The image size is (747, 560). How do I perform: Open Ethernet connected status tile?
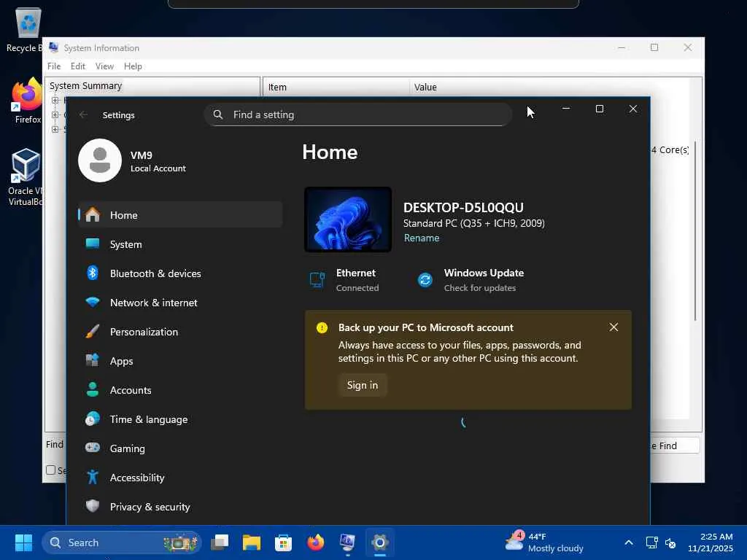(344, 280)
